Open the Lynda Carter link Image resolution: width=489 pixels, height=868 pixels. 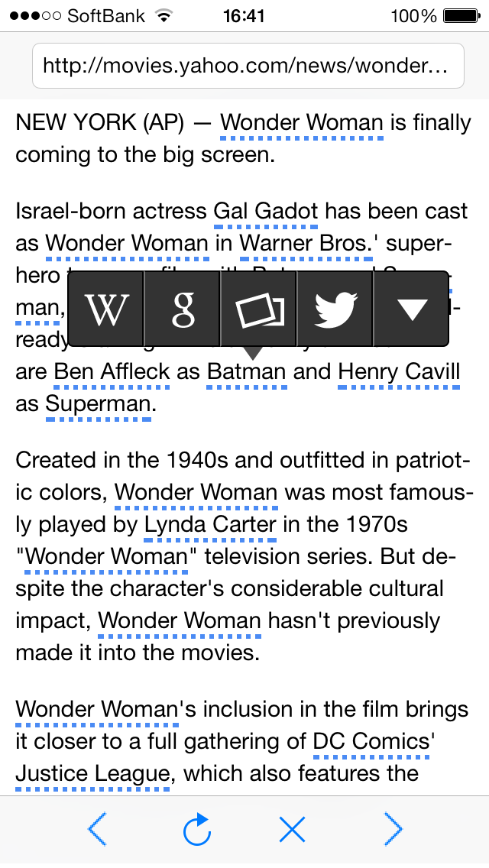[x=210, y=525]
